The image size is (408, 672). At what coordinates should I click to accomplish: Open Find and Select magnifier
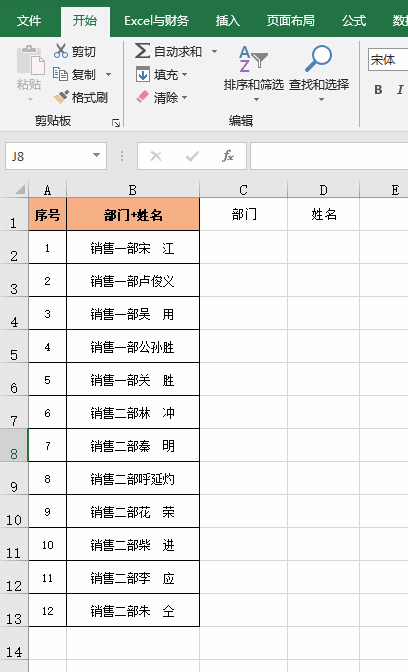318,59
